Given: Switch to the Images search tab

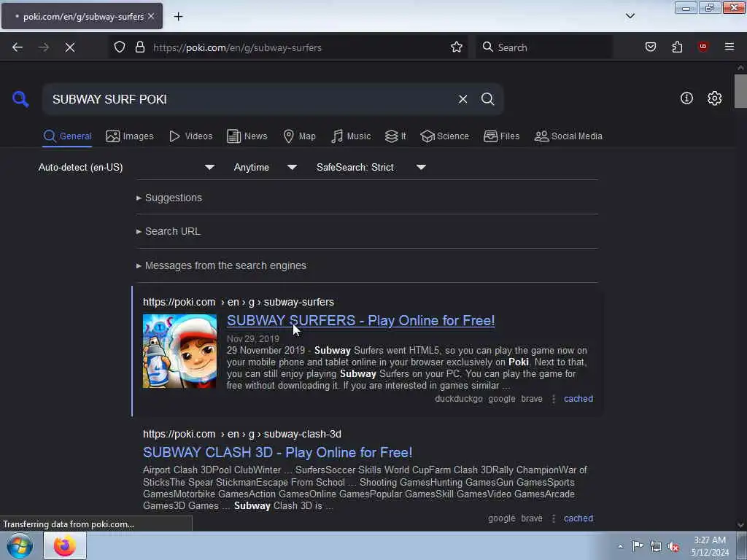Looking at the screenshot, I should click(130, 136).
